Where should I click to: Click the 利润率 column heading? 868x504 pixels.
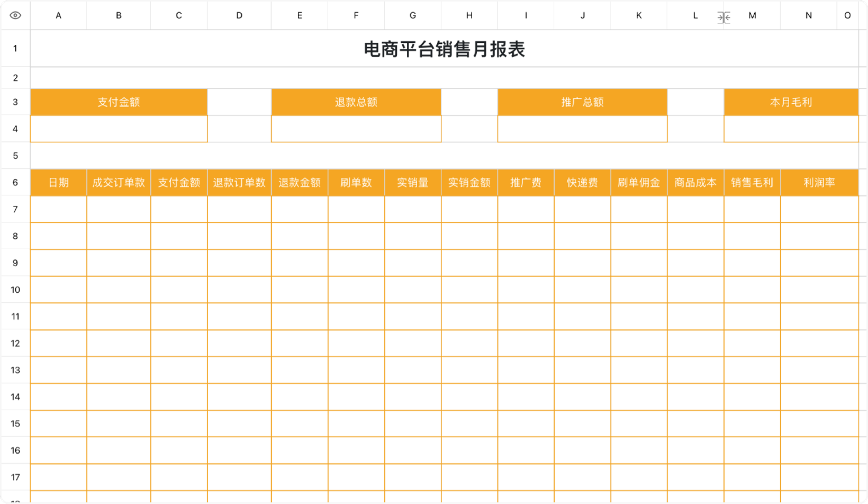click(819, 183)
